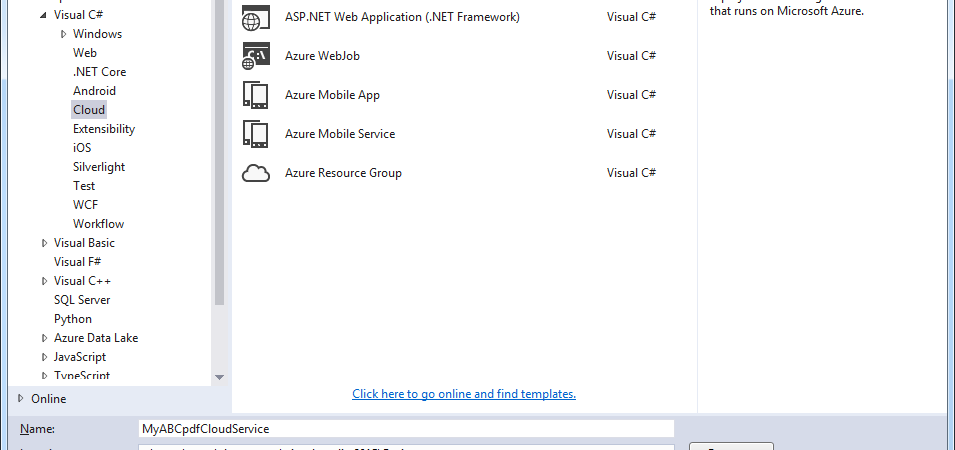Select the Azure Resource Group template name
This screenshot has width=955, height=450.
click(343, 173)
